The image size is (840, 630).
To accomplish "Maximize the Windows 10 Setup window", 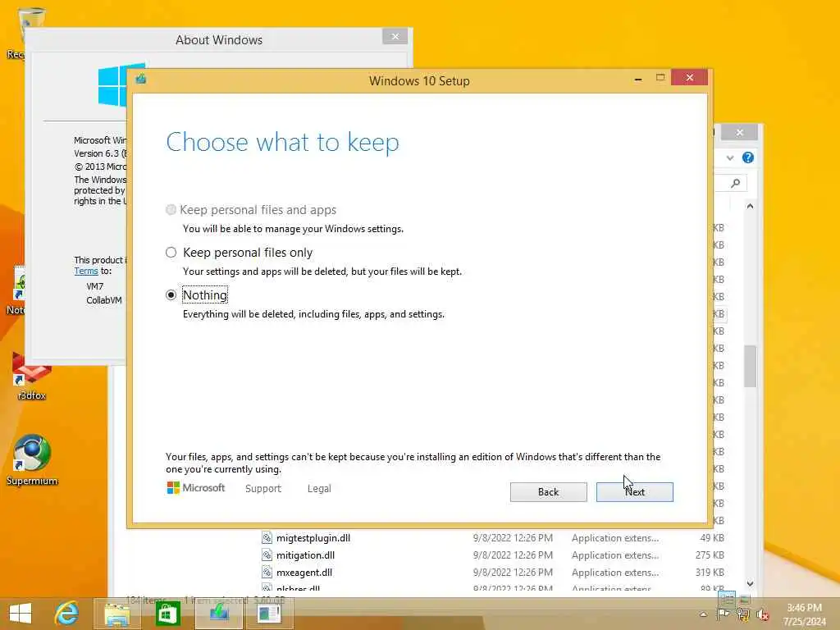I will tap(660, 78).
